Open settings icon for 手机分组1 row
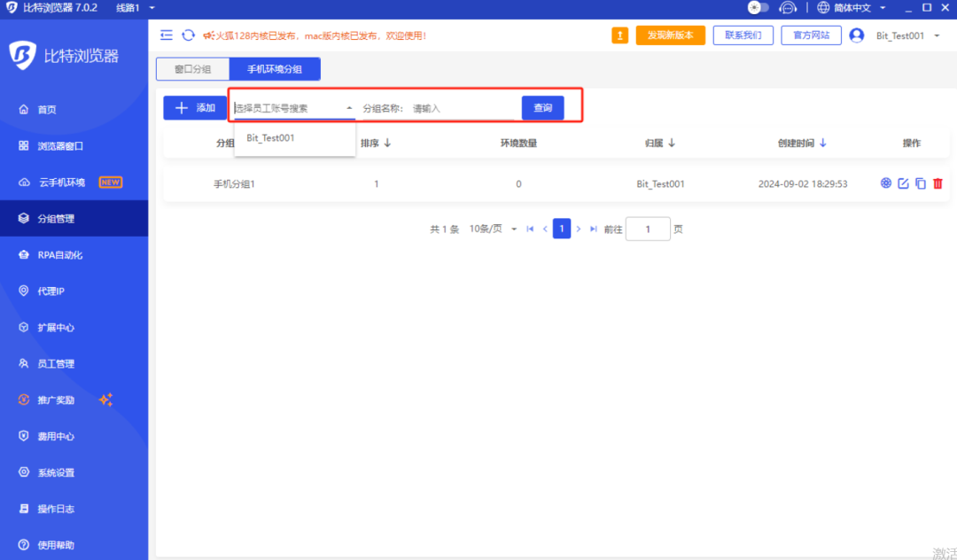Image resolution: width=957 pixels, height=560 pixels. click(x=885, y=183)
